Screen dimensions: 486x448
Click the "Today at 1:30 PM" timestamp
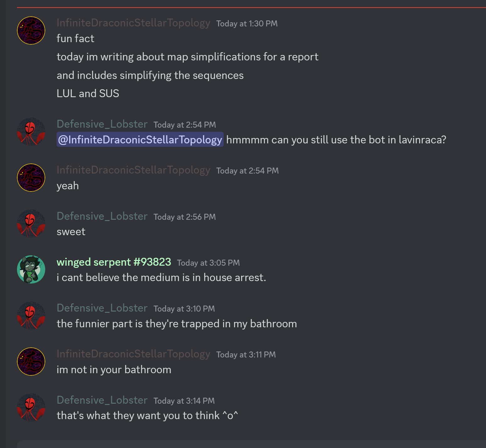pos(247,24)
